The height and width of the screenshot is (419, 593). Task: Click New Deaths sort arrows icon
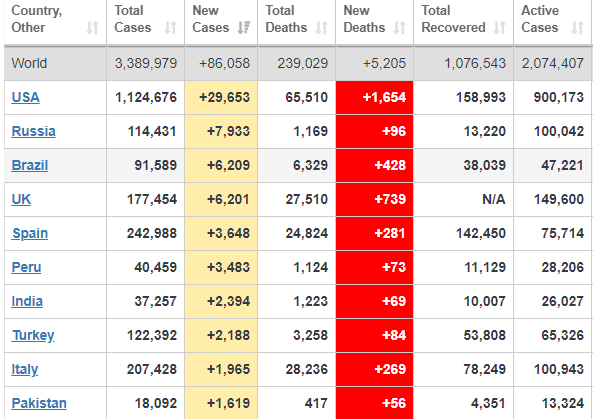(x=399, y=28)
